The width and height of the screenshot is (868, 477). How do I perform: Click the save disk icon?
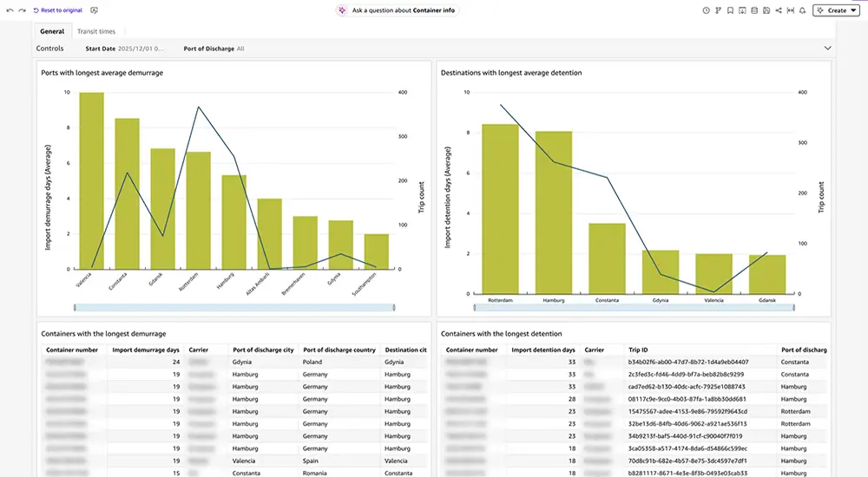[766, 10]
